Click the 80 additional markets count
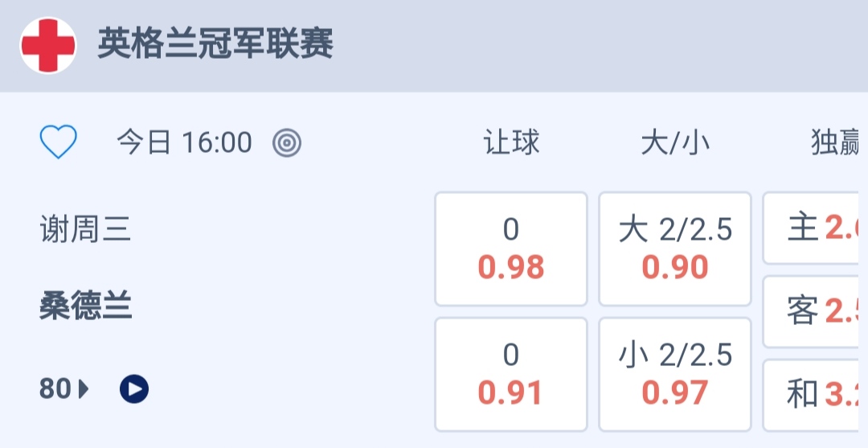868x448 pixels. (55, 389)
